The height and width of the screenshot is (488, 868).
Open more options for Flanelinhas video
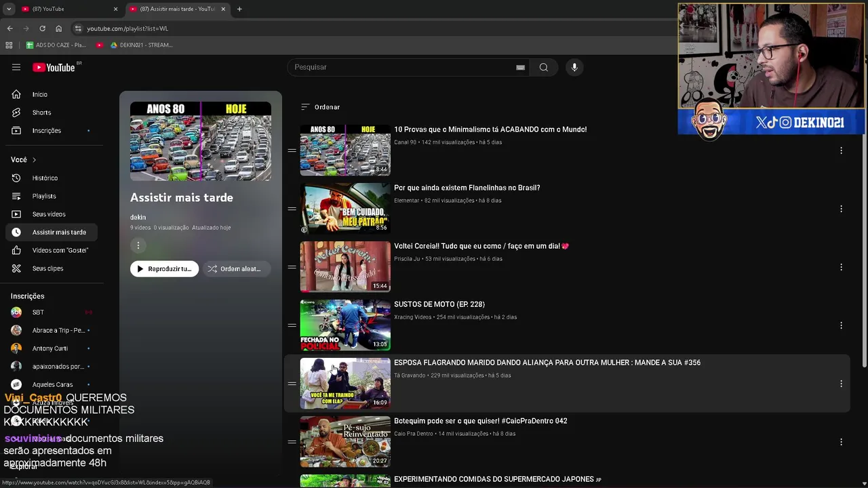pyautogui.click(x=841, y=209)
